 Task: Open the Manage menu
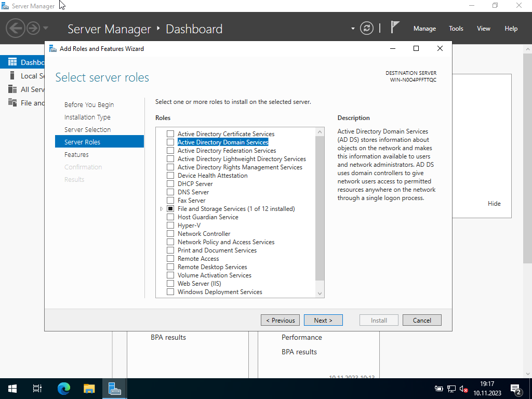click(424, 29)
